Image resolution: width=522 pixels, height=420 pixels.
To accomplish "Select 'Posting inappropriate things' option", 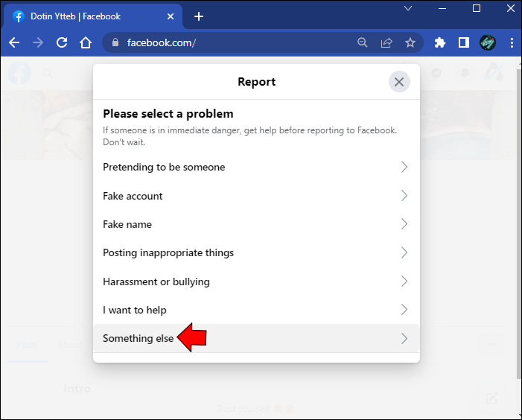I will tap(168, 253).
